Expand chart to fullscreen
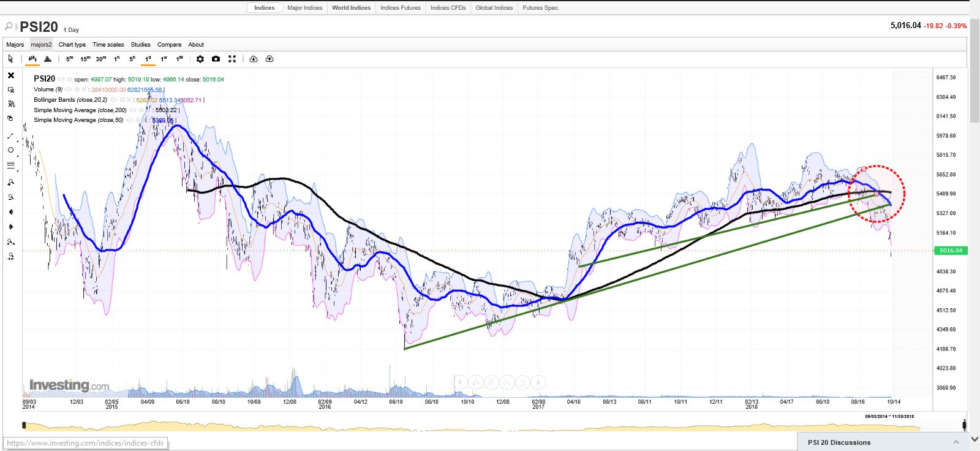This screenshot has height=451, width=980. 232,59
